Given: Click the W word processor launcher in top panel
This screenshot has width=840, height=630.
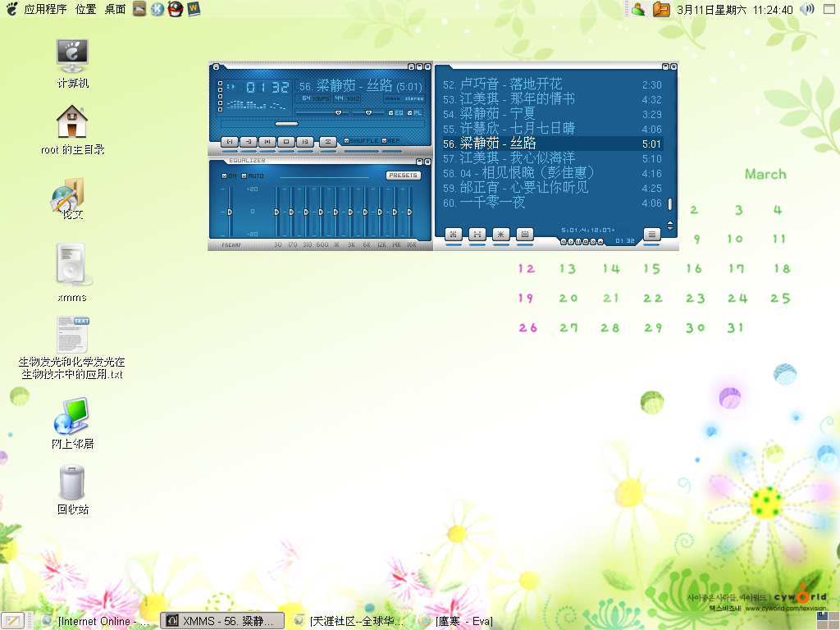Looking at the screenshot, I should pyautogui.click(x=194, y=9).
